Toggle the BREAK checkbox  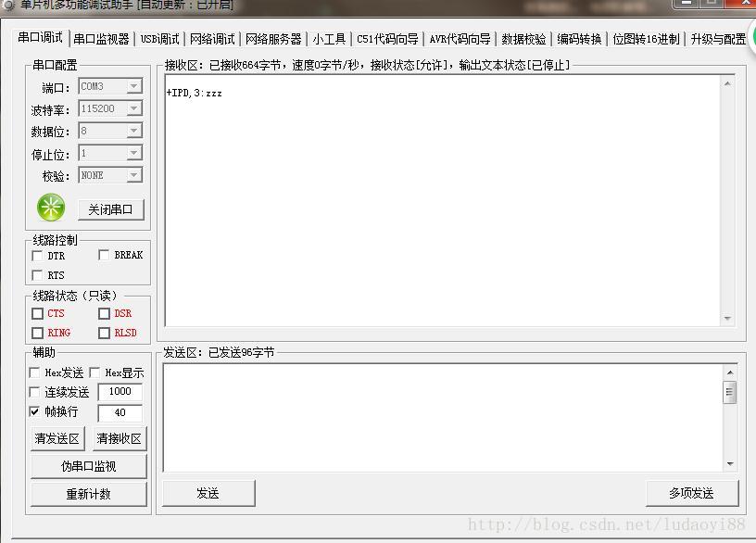[103, 255]
